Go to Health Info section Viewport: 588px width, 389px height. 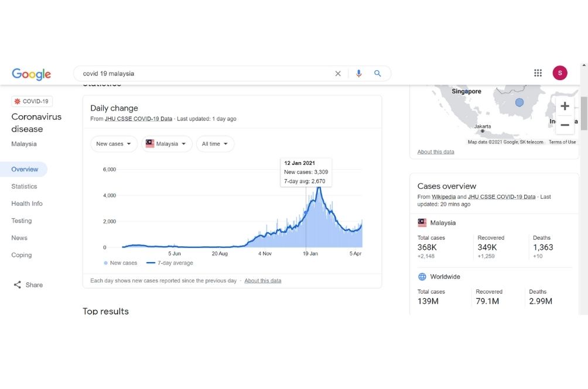[27, 204]
